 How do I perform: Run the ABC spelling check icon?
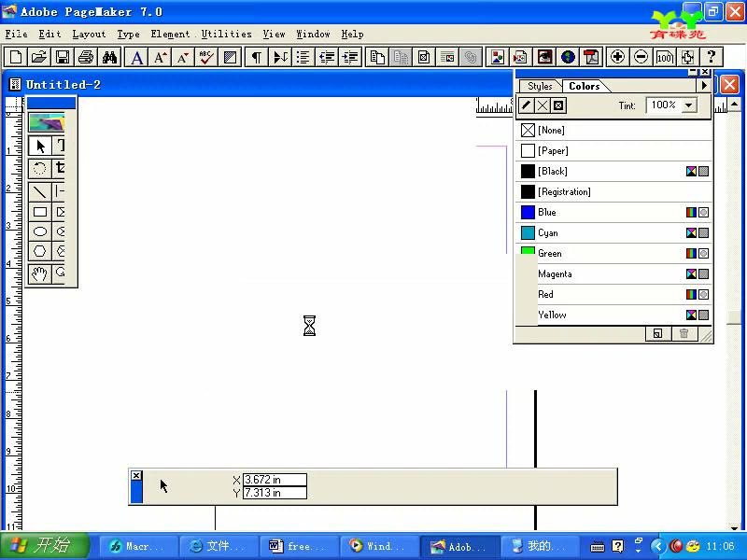(206, 58)
